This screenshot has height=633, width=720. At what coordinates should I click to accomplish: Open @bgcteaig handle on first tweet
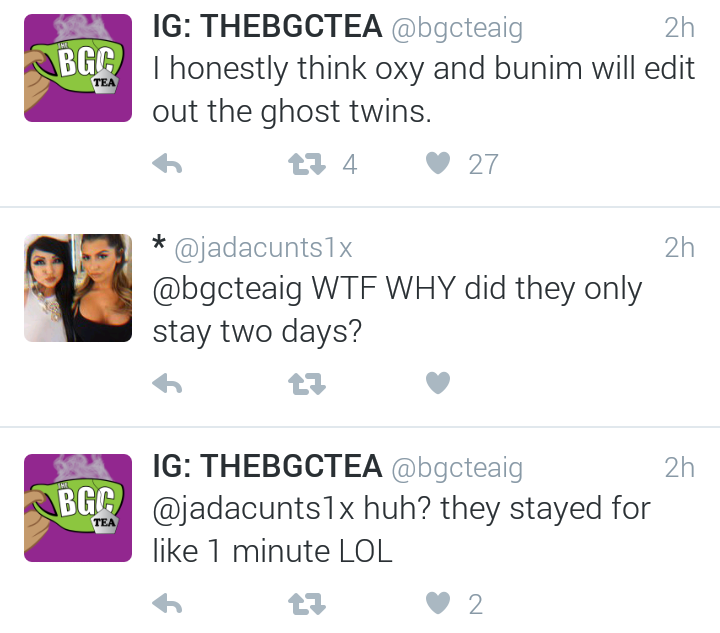(x=457, y=28)
